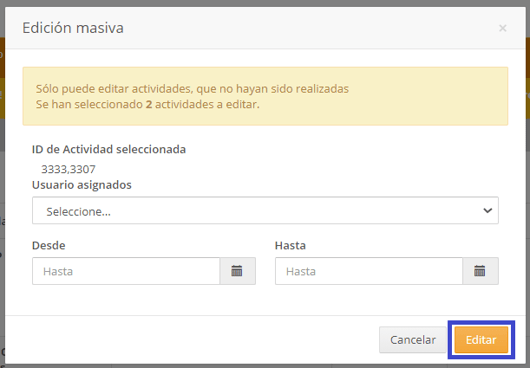Open the Desde calendar picker icon
This screenshot has height=368, width=530.
click(238, 271)
